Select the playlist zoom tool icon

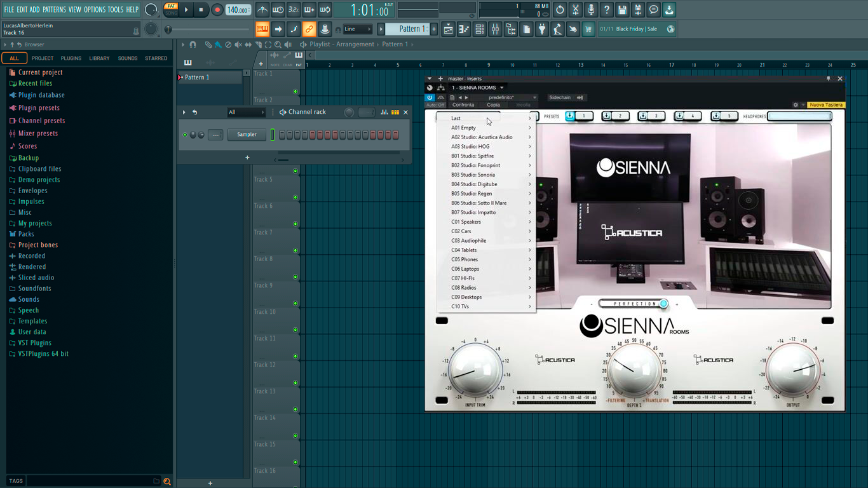[x=278, y=44]
